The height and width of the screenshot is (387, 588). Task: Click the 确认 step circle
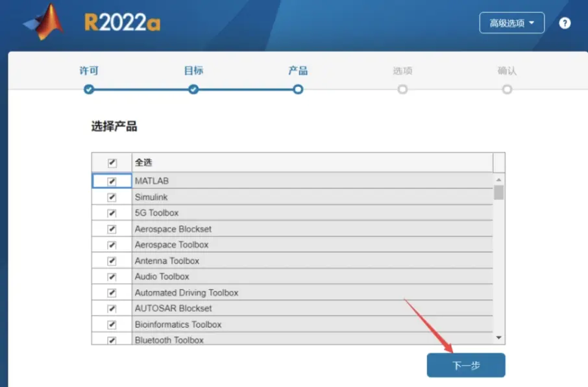[507, 90]
